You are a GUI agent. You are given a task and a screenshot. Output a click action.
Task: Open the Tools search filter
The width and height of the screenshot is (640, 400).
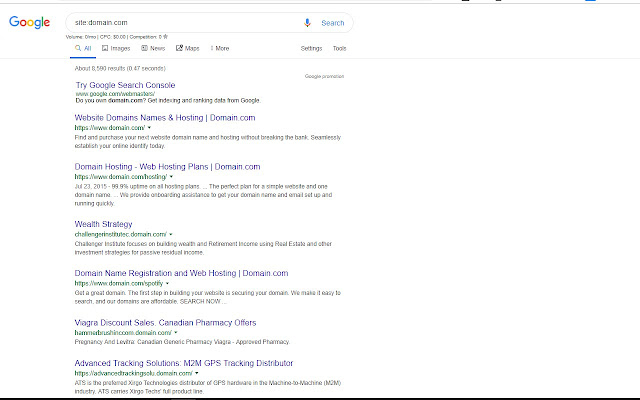click(339, 48)
